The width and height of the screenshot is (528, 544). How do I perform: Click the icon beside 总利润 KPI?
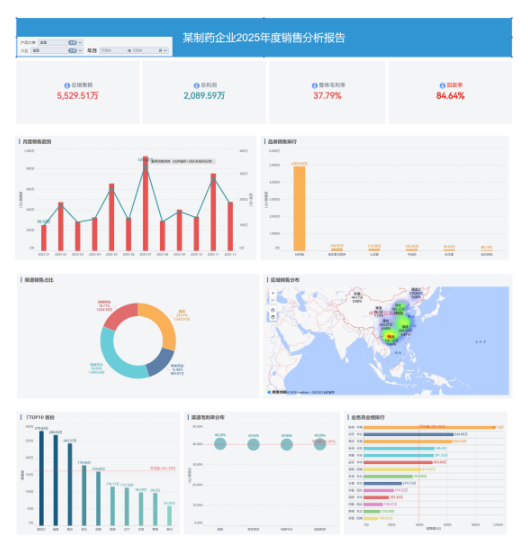click(196, 85)
